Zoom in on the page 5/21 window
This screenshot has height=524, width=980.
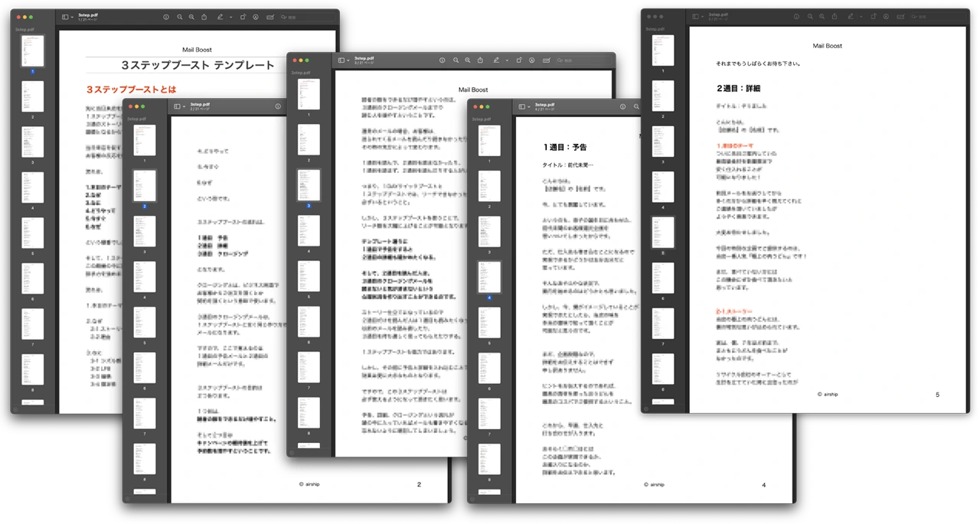coord(822,16)
